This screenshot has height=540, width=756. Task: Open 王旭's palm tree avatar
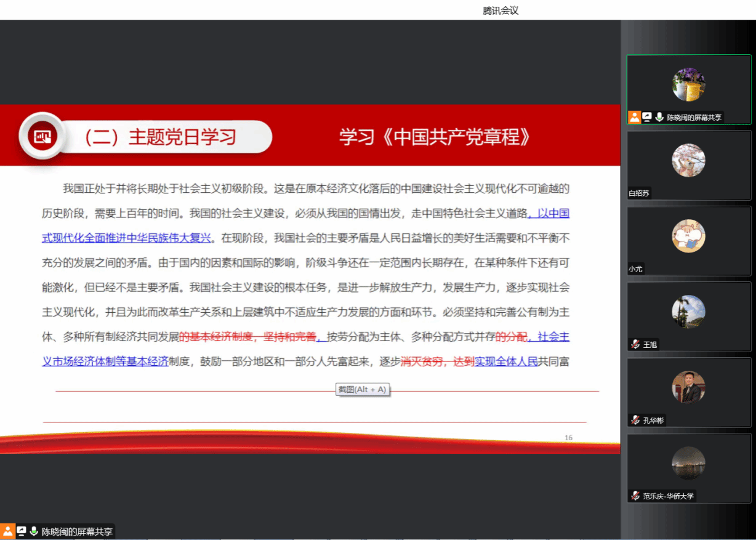click(688, 312)
